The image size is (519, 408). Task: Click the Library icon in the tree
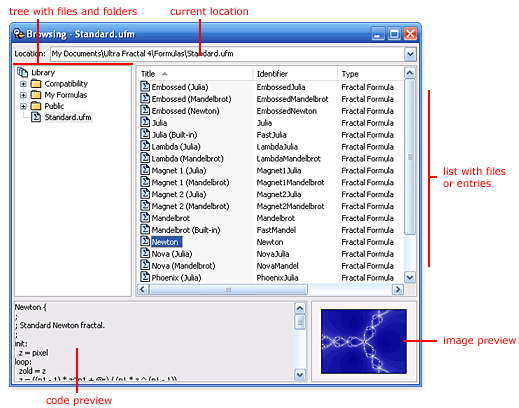(x=23, y=72)
